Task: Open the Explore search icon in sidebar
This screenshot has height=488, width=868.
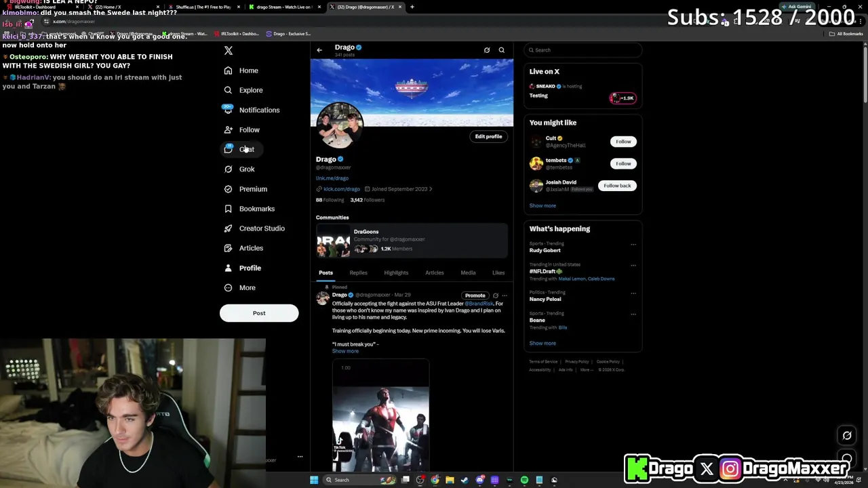Action: (228, 90)
